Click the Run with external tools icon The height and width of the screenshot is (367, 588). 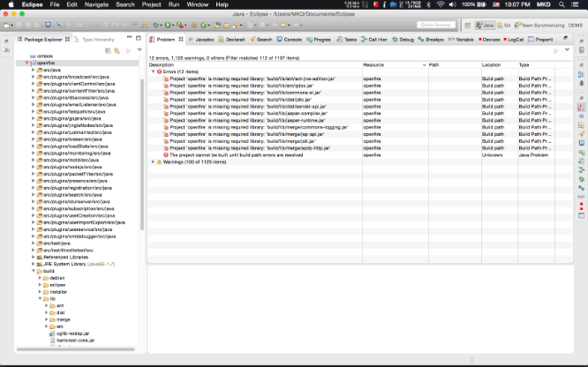[x=180, y=25]
